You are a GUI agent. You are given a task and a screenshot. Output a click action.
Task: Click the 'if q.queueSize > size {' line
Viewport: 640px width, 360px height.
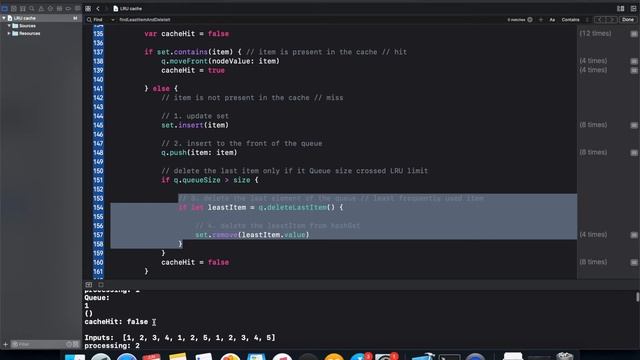(x=210, y=180)
